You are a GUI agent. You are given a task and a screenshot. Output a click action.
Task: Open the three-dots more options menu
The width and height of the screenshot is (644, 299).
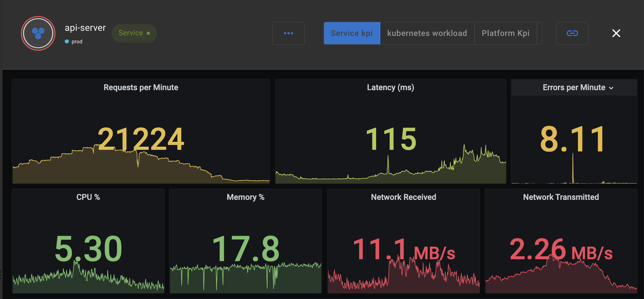[288, 33]
